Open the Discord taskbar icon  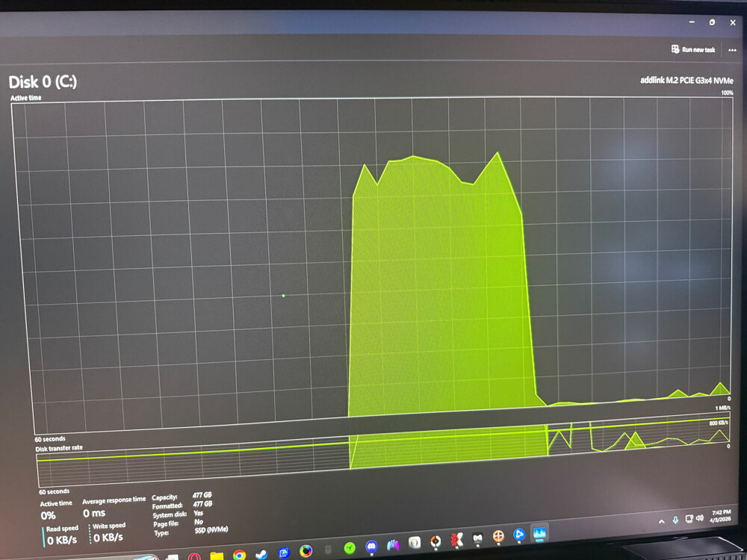(x=371, y=547)
